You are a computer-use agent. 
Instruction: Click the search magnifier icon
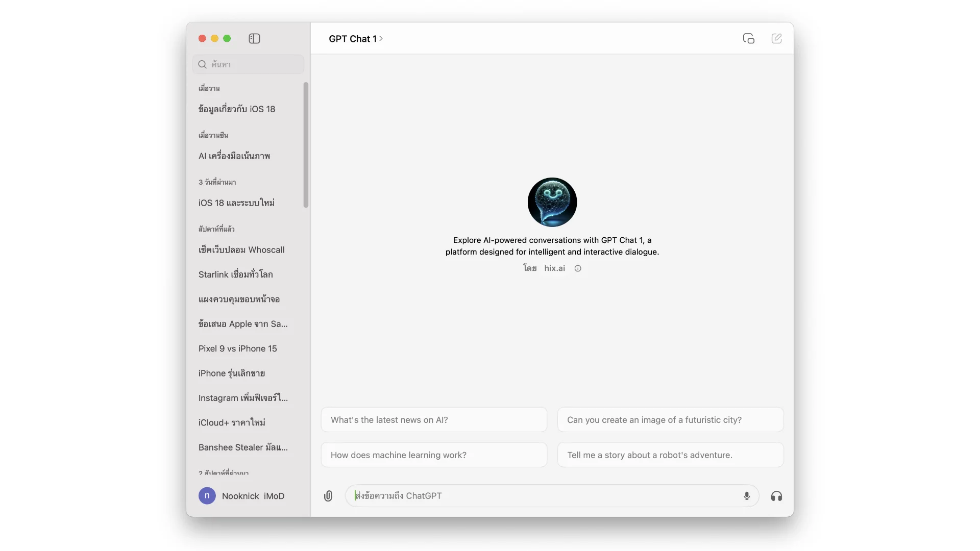click(x=203, y=64)
